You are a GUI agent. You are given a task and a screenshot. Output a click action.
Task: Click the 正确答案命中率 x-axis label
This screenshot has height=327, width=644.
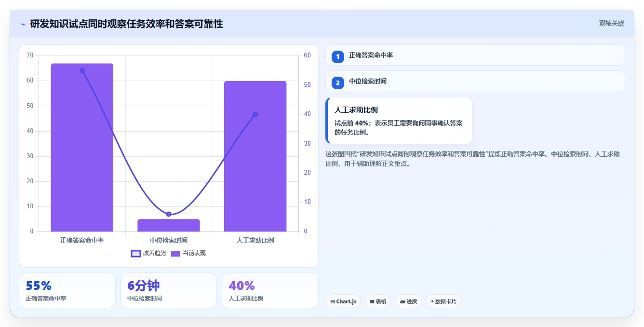(82, 240)
